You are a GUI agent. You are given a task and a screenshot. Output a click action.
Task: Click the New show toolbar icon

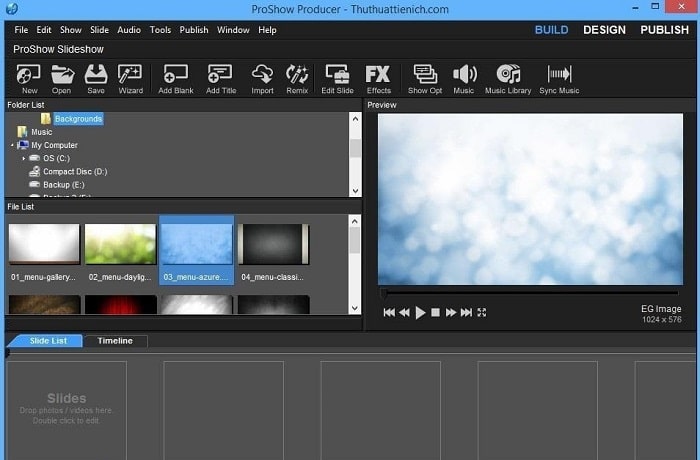click(x=29, y=79)
